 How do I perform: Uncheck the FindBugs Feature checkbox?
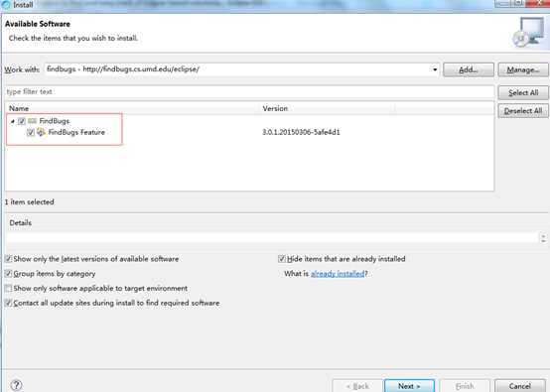pos(31,132)
